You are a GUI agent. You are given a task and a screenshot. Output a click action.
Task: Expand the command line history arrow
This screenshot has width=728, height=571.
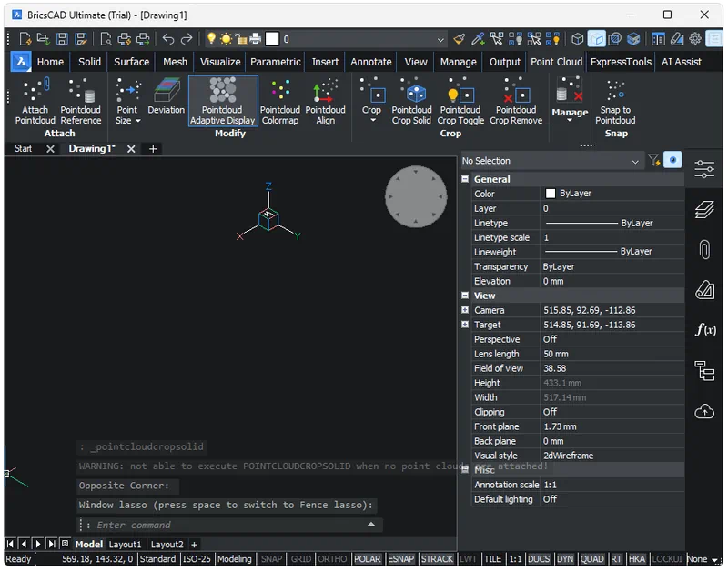coord(371,525)
